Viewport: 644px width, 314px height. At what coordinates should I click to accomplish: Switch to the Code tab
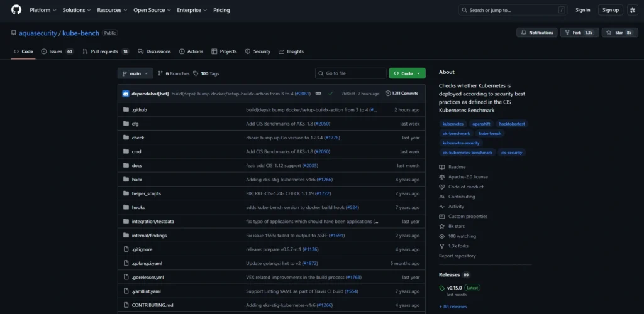coord(23,51)
